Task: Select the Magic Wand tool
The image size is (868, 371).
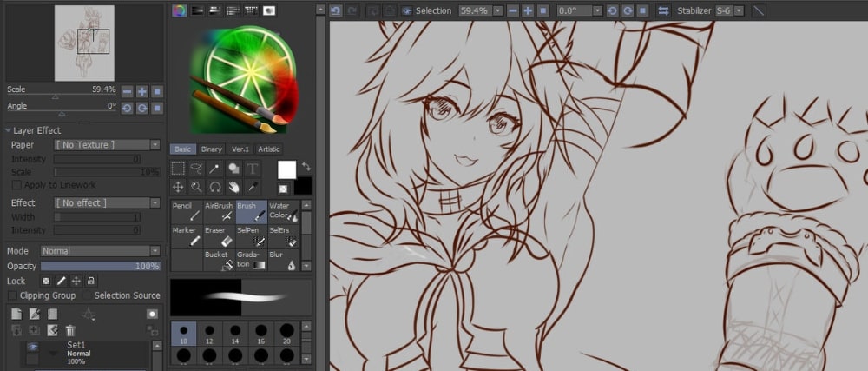Action: (x=215, y=169)
